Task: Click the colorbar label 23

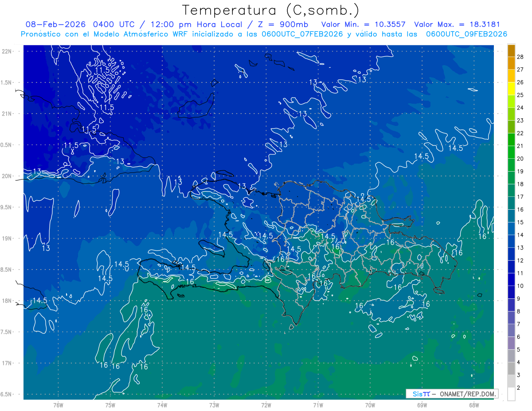Action: (x=520, y=120)
